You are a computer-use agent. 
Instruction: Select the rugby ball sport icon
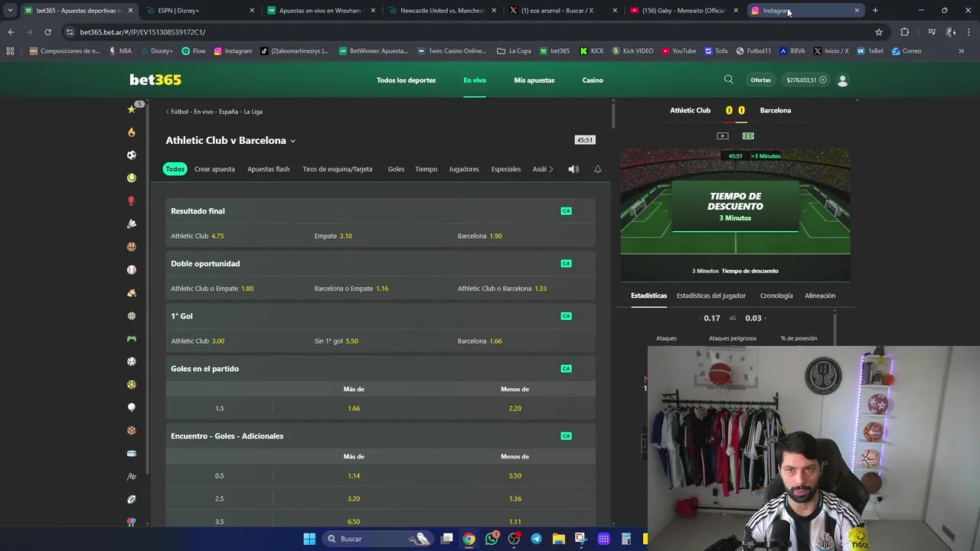132,500
